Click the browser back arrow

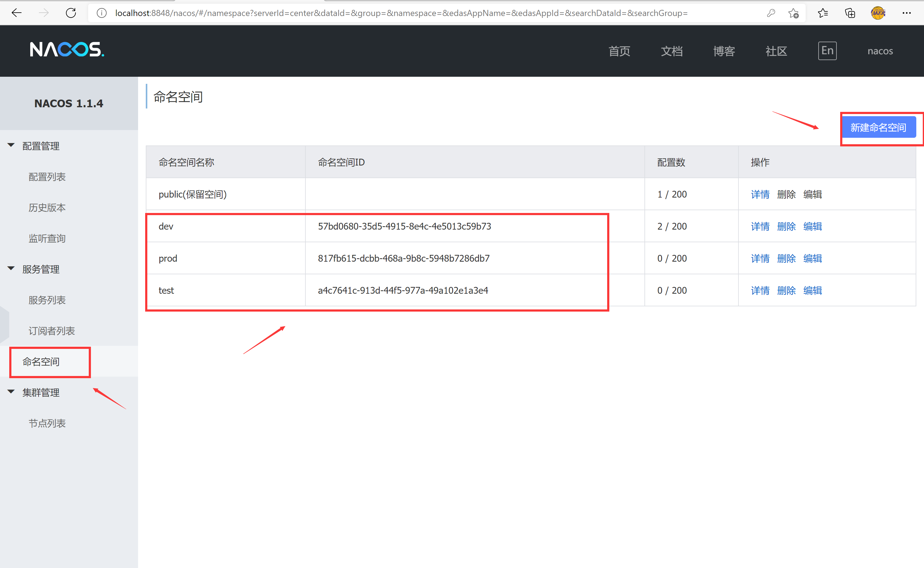17,13
